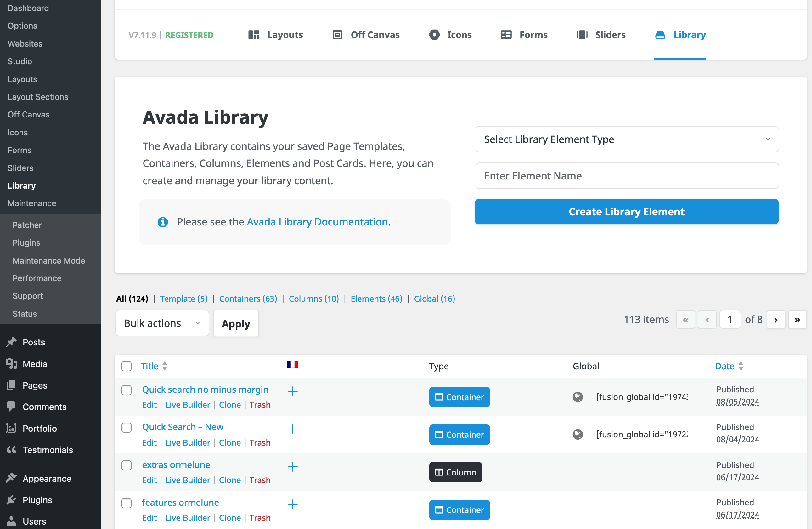Filter list by Global (16)
The height and width of the screenshot is (529, 812).
pyautogui.click(x=434, y=299)
